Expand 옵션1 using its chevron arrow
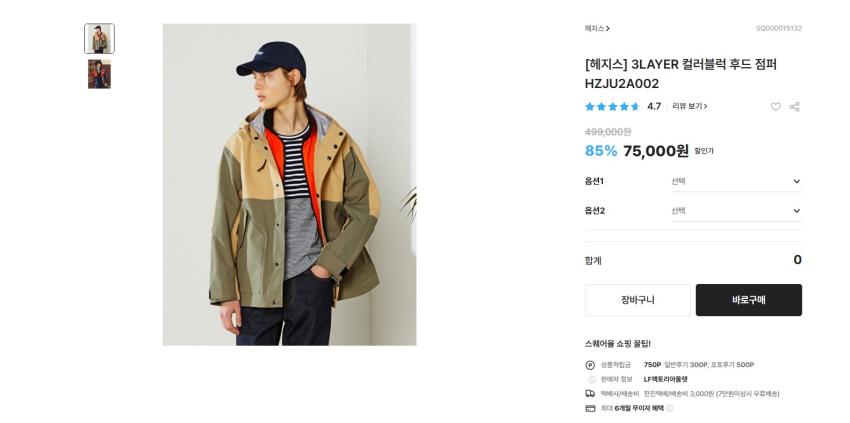The width and height of the screenshot is (850, 423). (796, 181)
